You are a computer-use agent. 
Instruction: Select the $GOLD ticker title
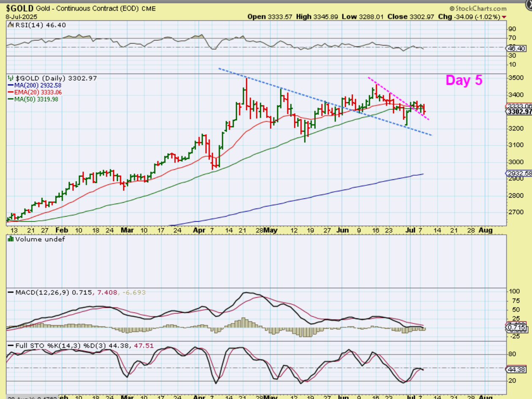[x=19, y=8]
